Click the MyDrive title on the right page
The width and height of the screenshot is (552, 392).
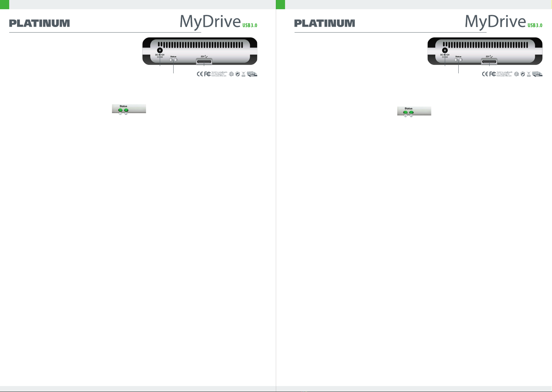(495, 22)
